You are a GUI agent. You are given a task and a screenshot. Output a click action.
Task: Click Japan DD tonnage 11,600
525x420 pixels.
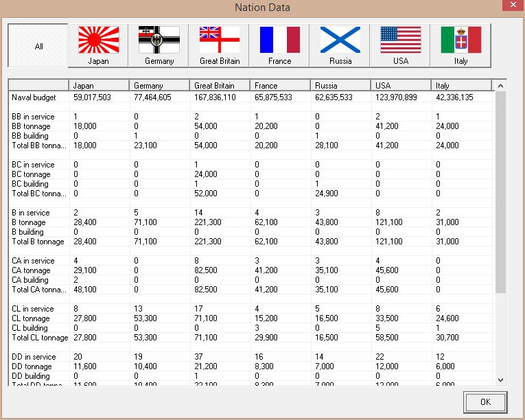click(x=84, y=366)
